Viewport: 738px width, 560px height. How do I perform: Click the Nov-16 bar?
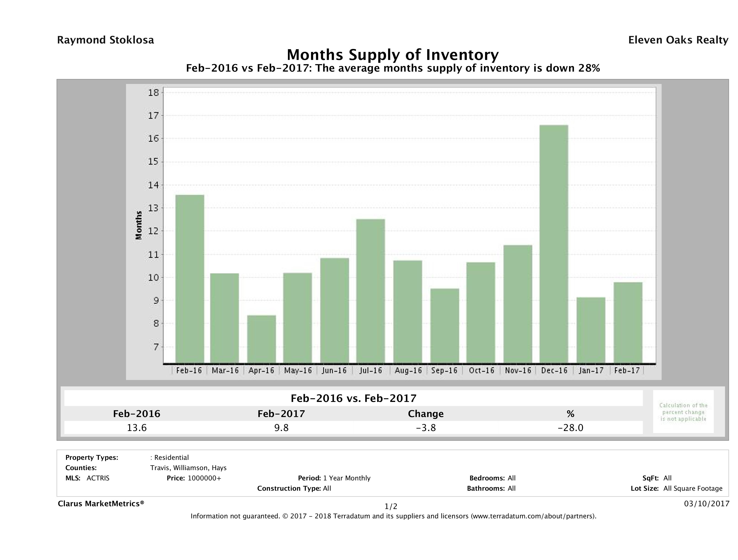(518, 304)
